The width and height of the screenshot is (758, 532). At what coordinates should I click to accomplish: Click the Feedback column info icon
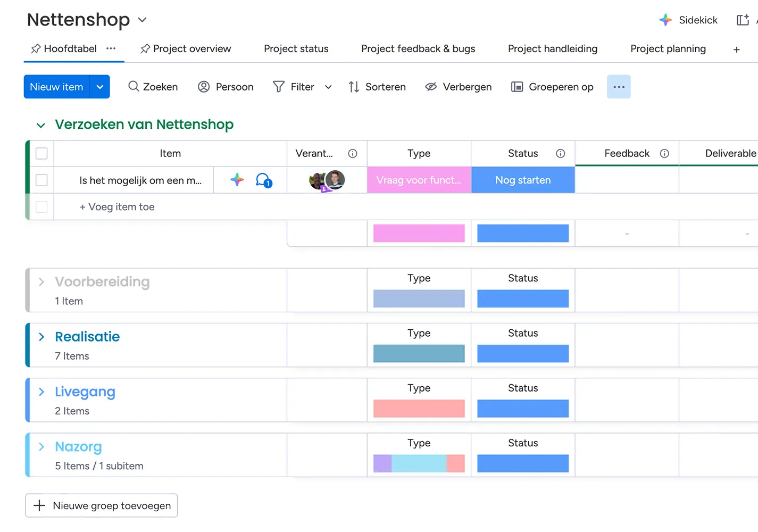tap(664, 154)
